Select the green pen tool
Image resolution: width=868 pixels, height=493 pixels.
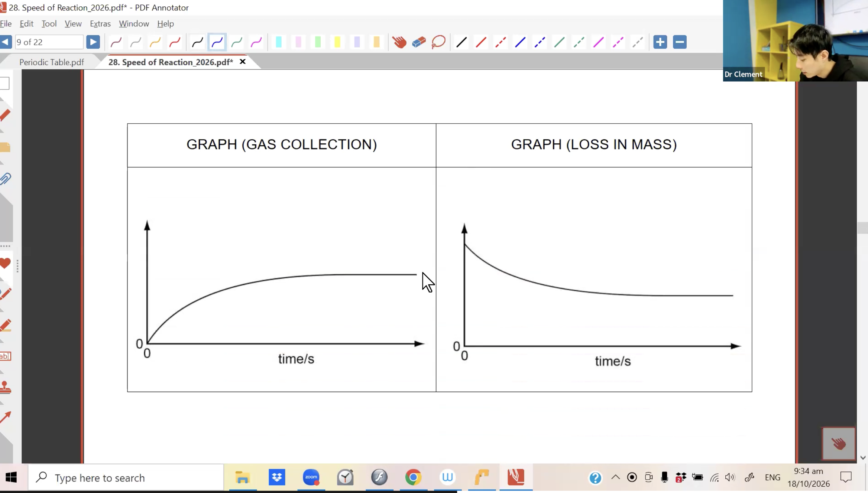[237, 42]
